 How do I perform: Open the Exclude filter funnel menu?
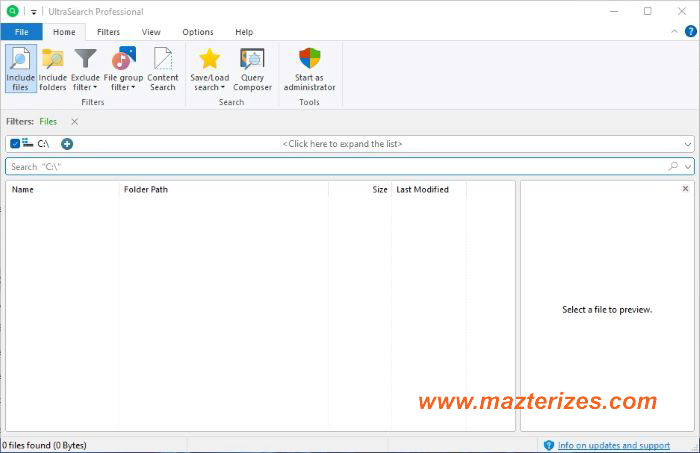click(85, 68)
